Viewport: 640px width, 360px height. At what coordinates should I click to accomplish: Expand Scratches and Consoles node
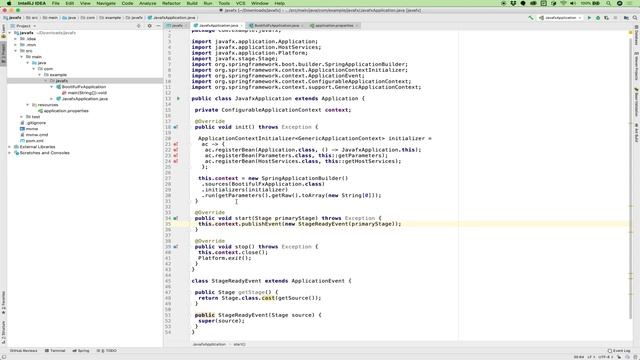coord(10,153)
